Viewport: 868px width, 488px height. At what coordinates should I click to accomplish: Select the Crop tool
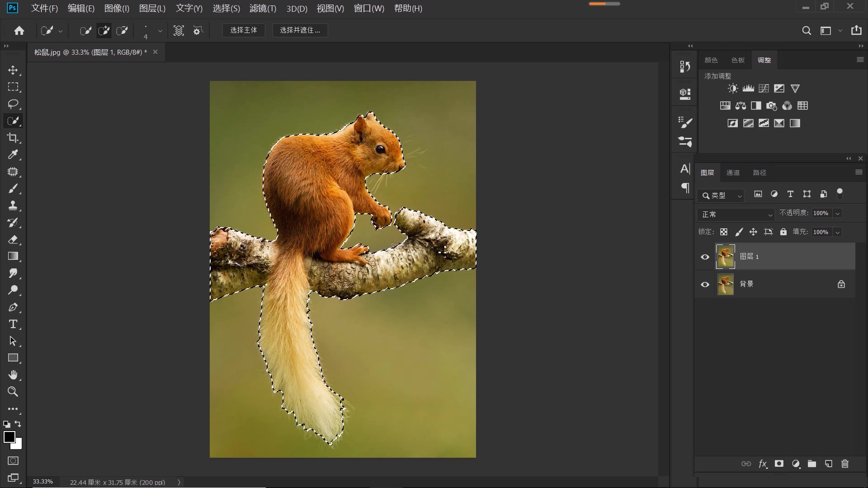point(13,138)
